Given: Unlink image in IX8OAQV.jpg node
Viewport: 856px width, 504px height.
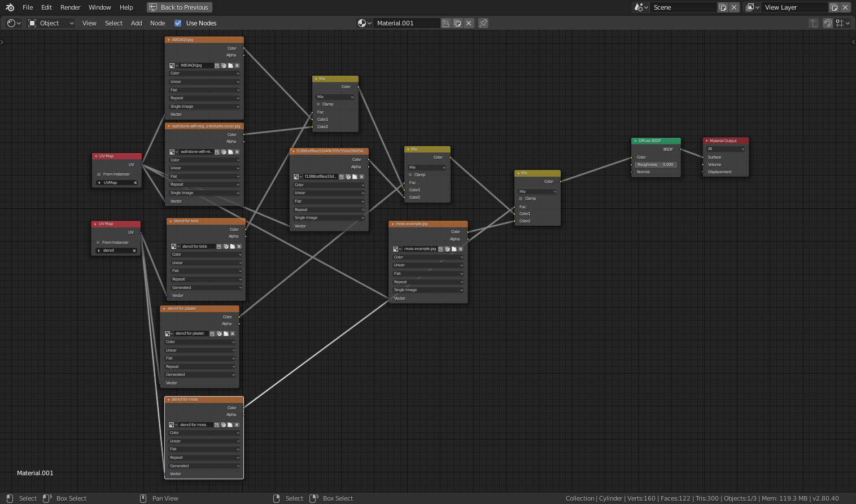Looking at the screenshot, I should (237, 65).
